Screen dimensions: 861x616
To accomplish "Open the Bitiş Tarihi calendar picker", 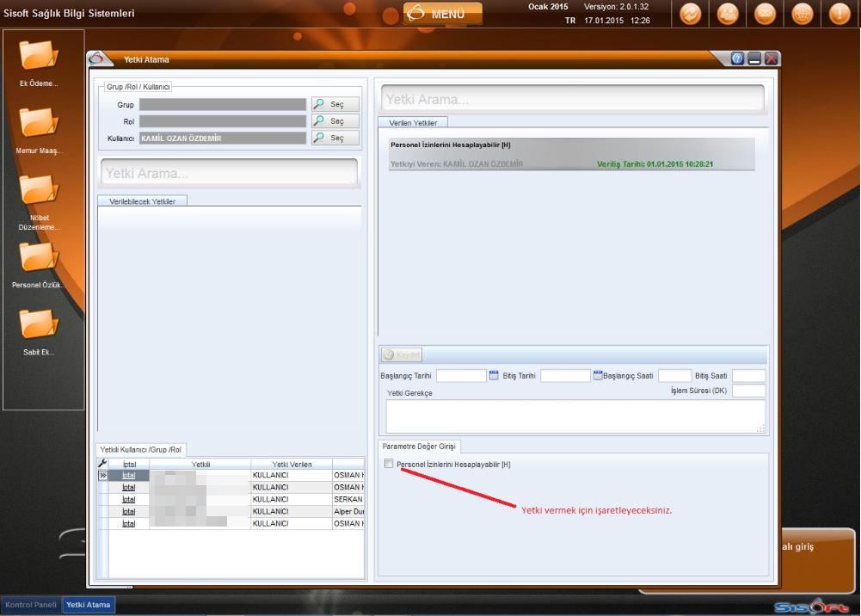I will (x=597, y=375).
